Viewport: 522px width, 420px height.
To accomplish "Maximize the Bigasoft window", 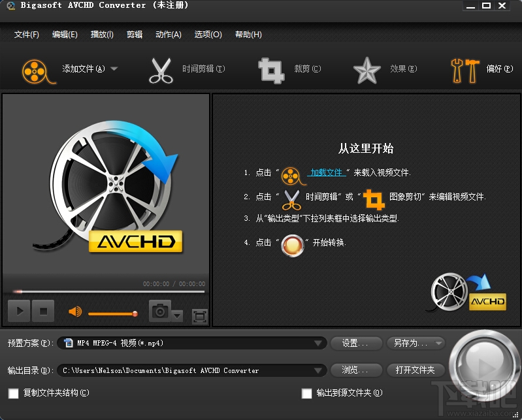I will pos(486,6).
